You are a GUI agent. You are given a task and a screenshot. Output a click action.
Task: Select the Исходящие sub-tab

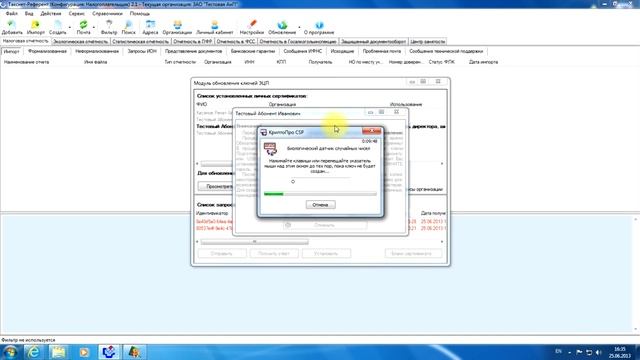pos(342,51)
